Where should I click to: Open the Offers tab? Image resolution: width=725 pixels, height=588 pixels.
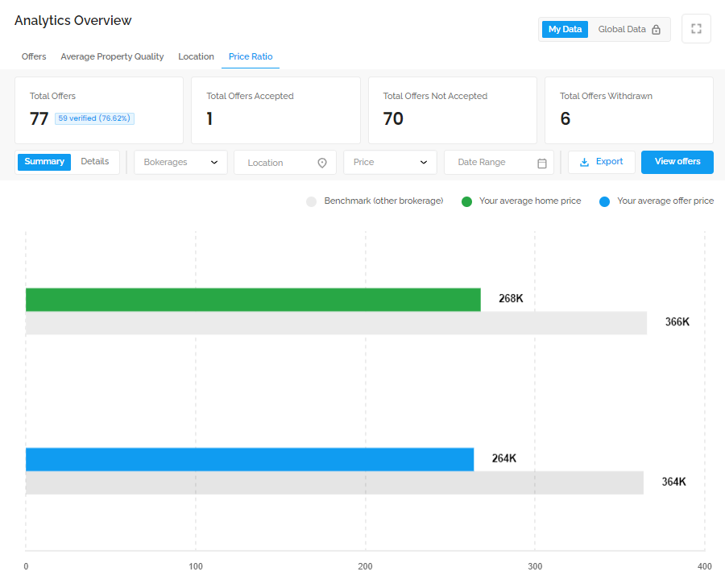34,56
